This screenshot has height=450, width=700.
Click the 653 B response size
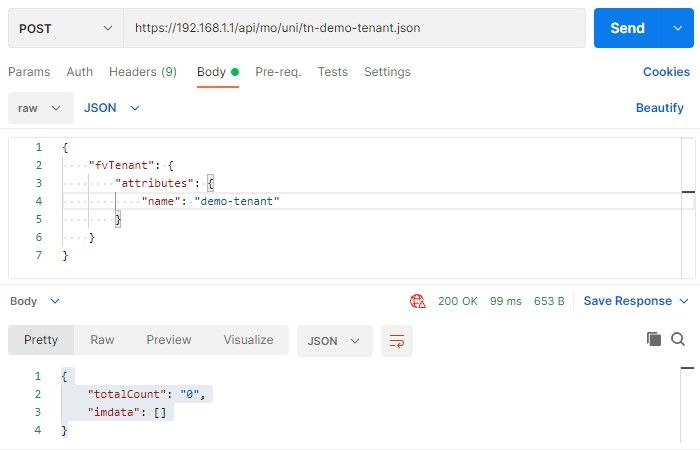tap(549, 301)
